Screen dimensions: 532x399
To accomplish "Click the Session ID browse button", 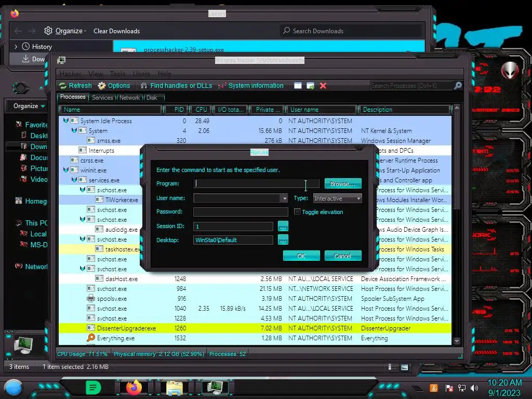I will [x=283, y=227].
